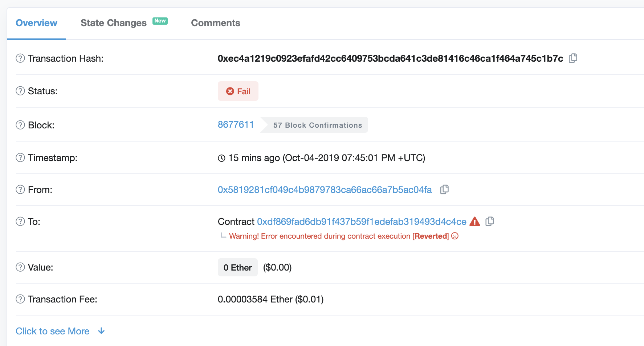Open the sender address 0x5819281cf049c4b...
The width and height of the screenshot is (644, 346).
click(324, 189)
